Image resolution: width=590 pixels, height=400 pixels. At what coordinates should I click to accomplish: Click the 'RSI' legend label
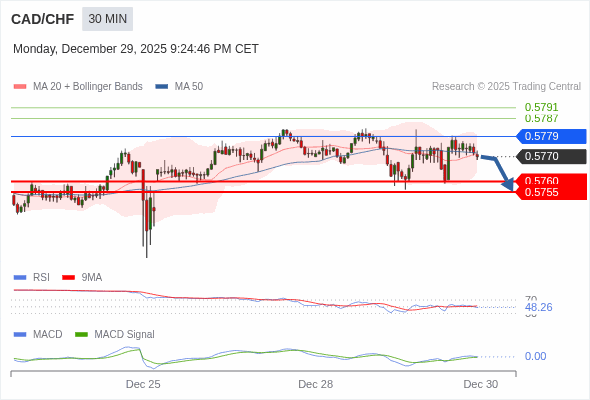[41, 278]
